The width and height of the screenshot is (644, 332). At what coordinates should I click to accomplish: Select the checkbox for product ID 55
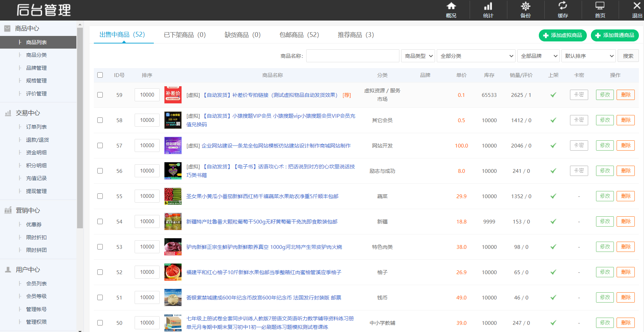[x=100, y=196]
